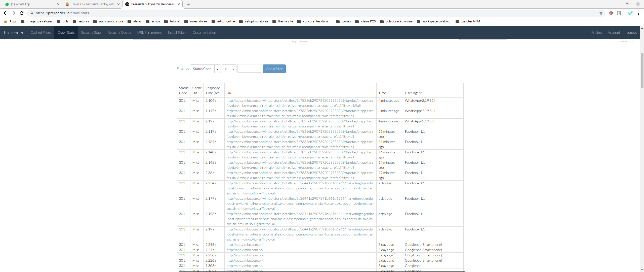Reload the page with the refresh icon
Screen dimensions: 644x272
22,13
